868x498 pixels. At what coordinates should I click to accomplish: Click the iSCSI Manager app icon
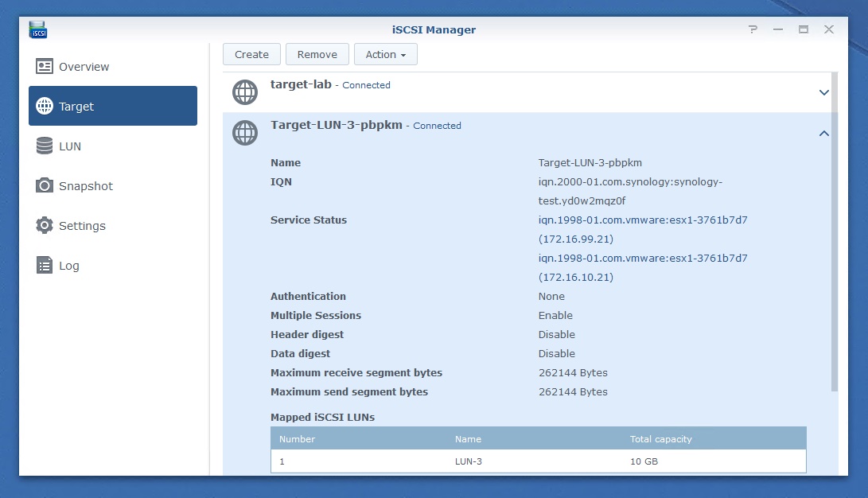point(38,30)
